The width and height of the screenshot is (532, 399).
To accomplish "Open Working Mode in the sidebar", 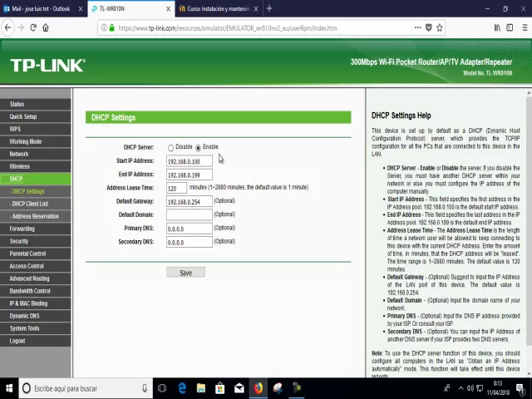I will pos(36,141).
